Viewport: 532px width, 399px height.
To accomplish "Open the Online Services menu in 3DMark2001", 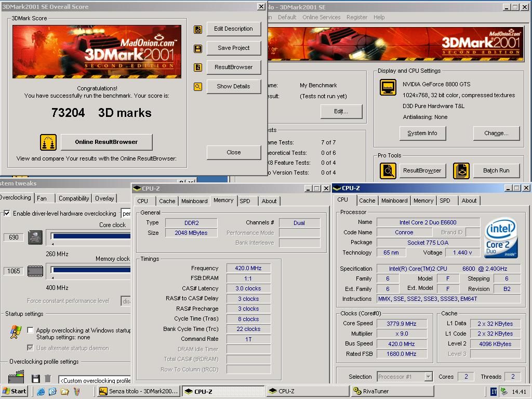I will pos(321,17).
